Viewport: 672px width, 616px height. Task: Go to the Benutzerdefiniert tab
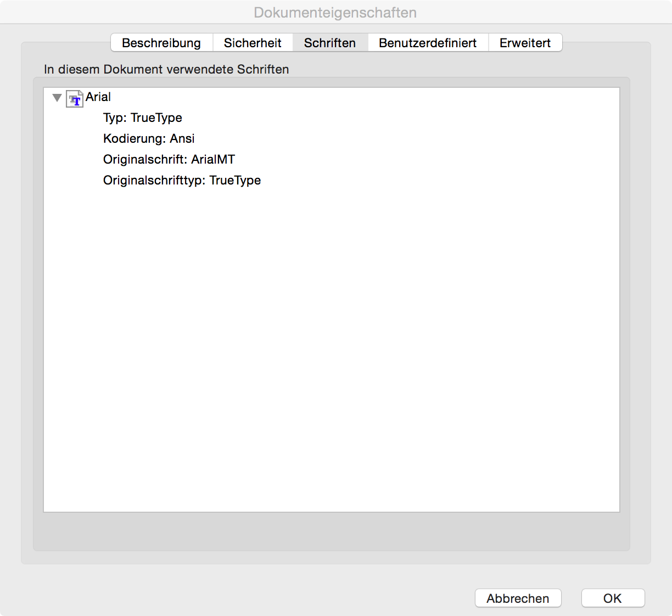pos(428,43)
